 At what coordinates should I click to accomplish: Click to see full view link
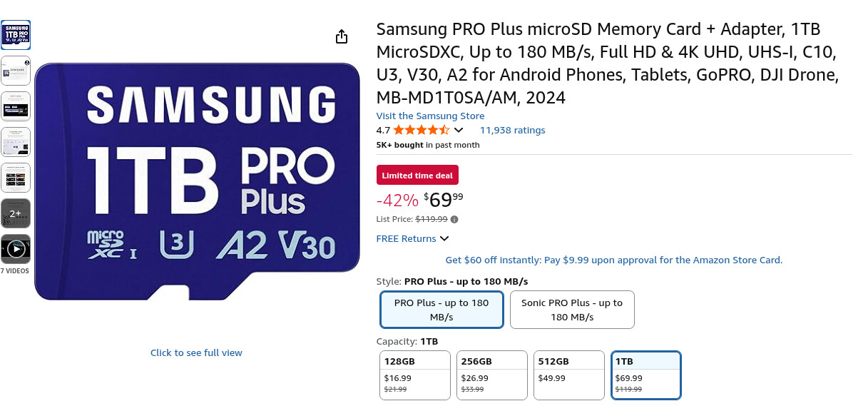tap(196, 352)
